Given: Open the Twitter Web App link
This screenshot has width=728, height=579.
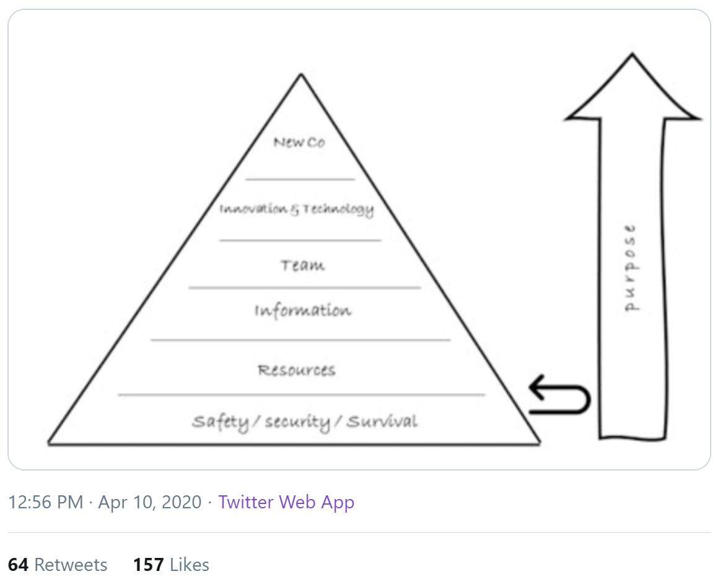Looking at the screenshot, I should [x=286, y=502].
